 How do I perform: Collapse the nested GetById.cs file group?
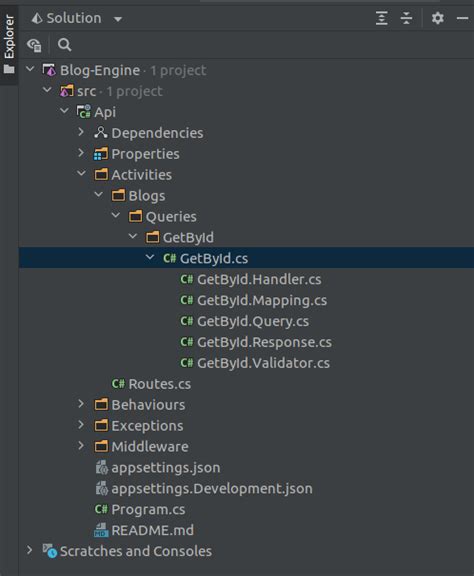pos(150,257)
